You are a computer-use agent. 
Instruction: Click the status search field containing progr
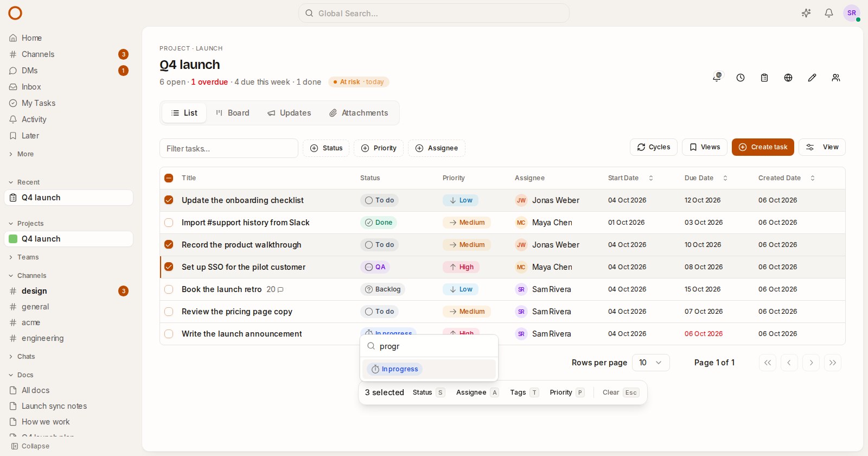pyautogui.click(x=429, y=346)
